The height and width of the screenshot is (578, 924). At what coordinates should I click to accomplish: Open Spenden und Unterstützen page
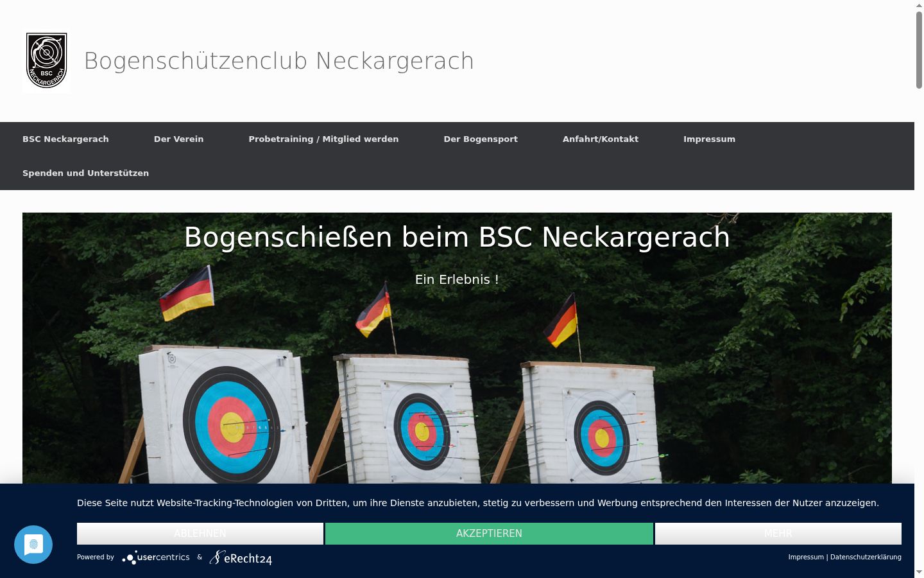(x=85, y=173)
